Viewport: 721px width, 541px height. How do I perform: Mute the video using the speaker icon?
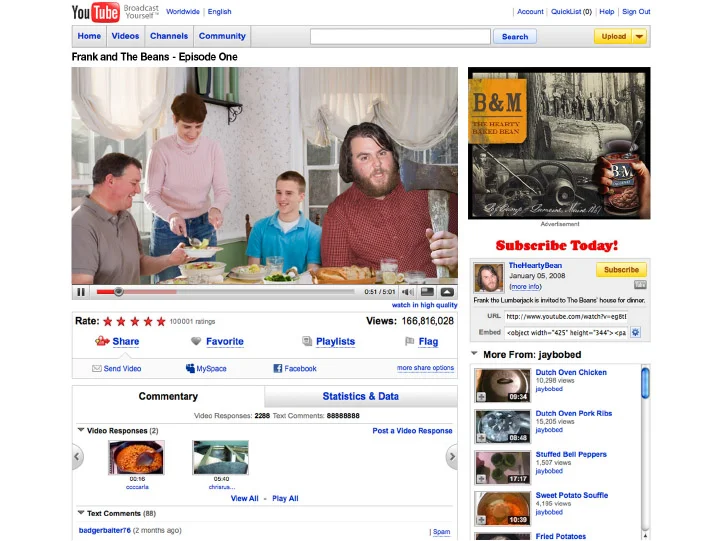click(408, 292)
